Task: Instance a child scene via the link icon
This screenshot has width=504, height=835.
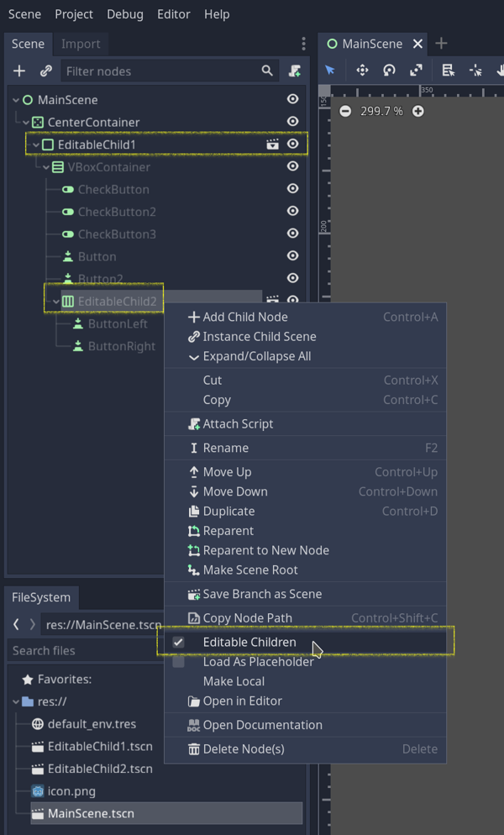Action: [45, 71]
